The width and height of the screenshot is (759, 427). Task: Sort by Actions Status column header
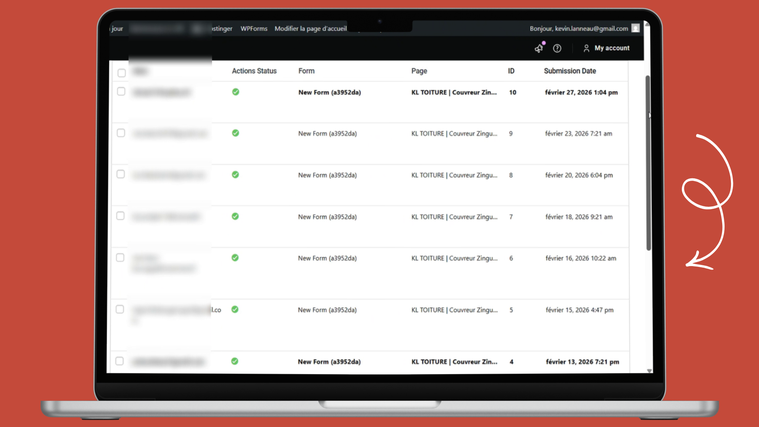coord(254,71)
